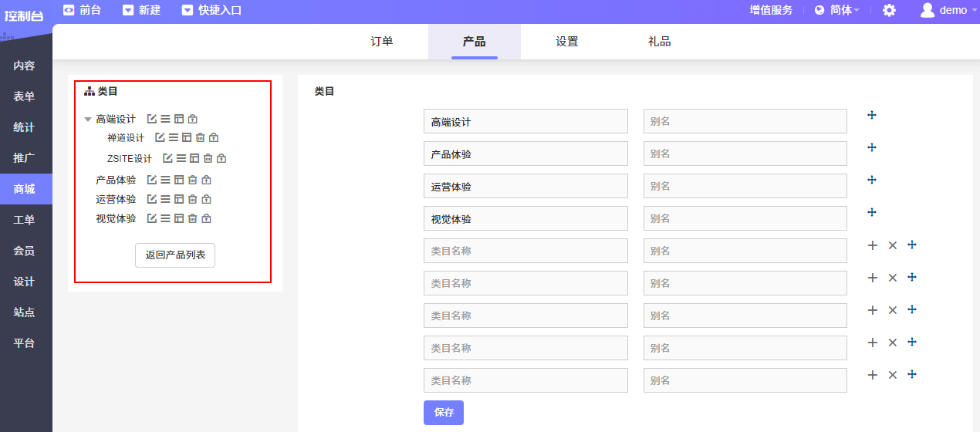Open the 简体 language dropdown

[838, 11]
